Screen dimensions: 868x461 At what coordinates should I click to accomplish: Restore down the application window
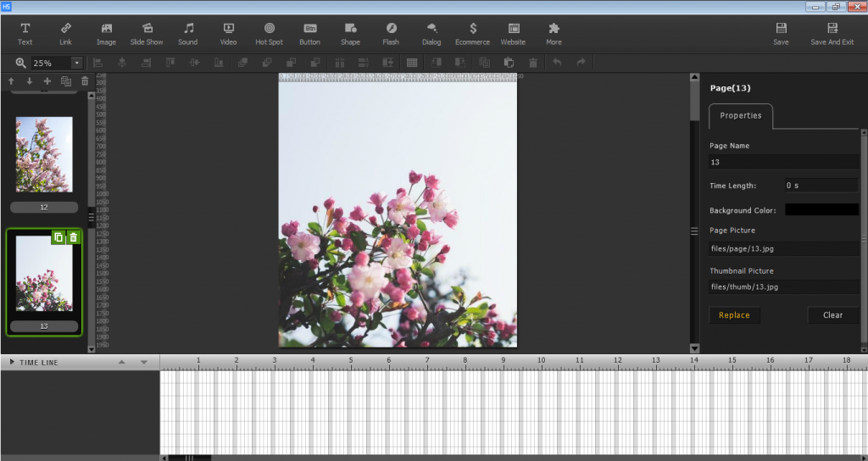click(x=836, y=7)
